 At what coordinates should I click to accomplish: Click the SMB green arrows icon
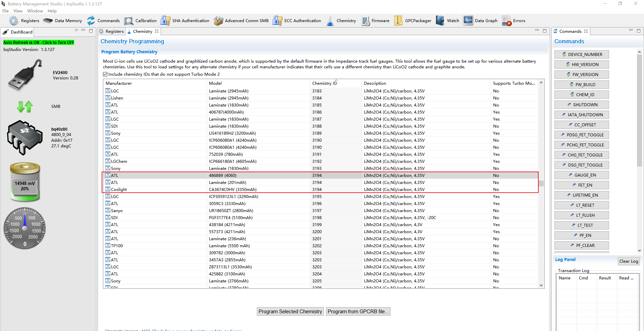pyautogui.click(x=25, y=107)
